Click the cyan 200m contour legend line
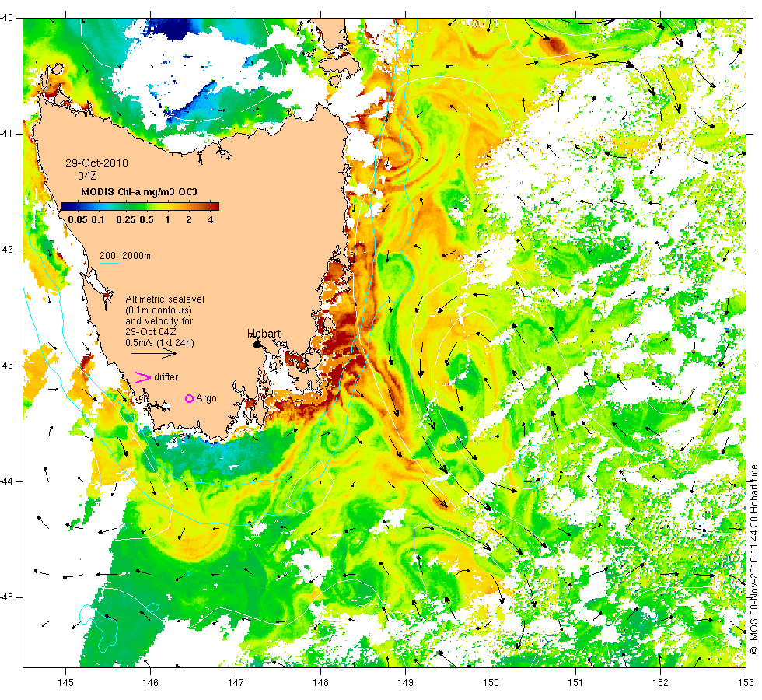Image resolution: width=762 pixels, height=700 pixels. [x=110, y=264]
